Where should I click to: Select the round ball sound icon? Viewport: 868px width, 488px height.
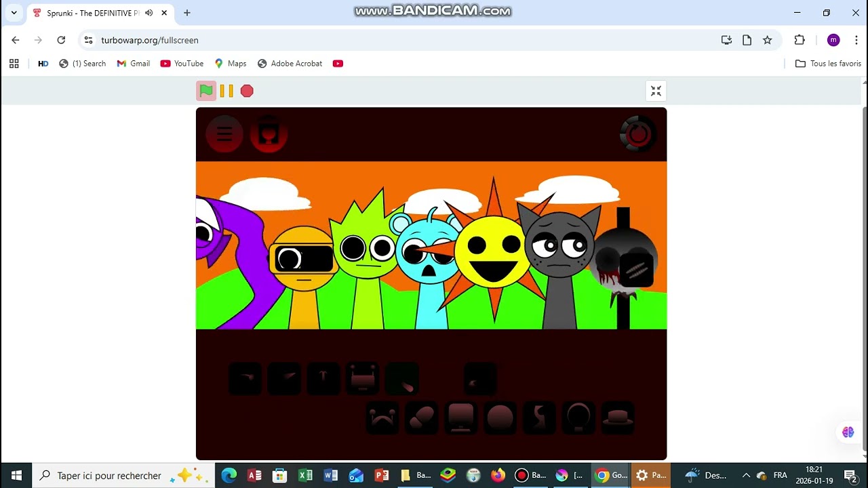[500, 418]
